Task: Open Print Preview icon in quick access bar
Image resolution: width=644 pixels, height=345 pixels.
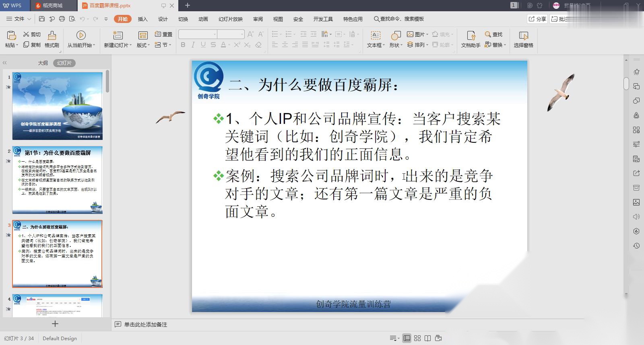Action: coord(72,19)
